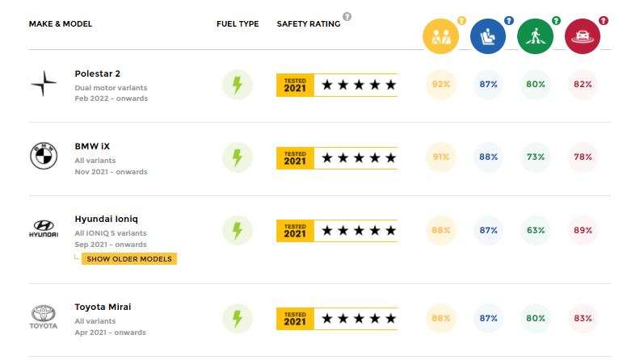
Task: Open the Toyota Mirai model link
Action: tap(103, 307)
